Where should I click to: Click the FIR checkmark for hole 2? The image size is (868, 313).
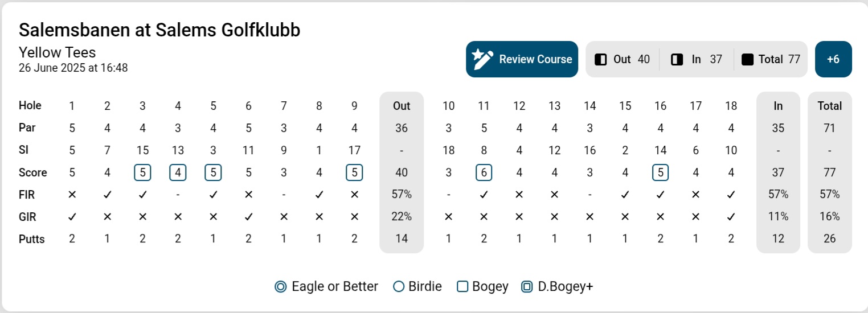(x=107, y=195)
